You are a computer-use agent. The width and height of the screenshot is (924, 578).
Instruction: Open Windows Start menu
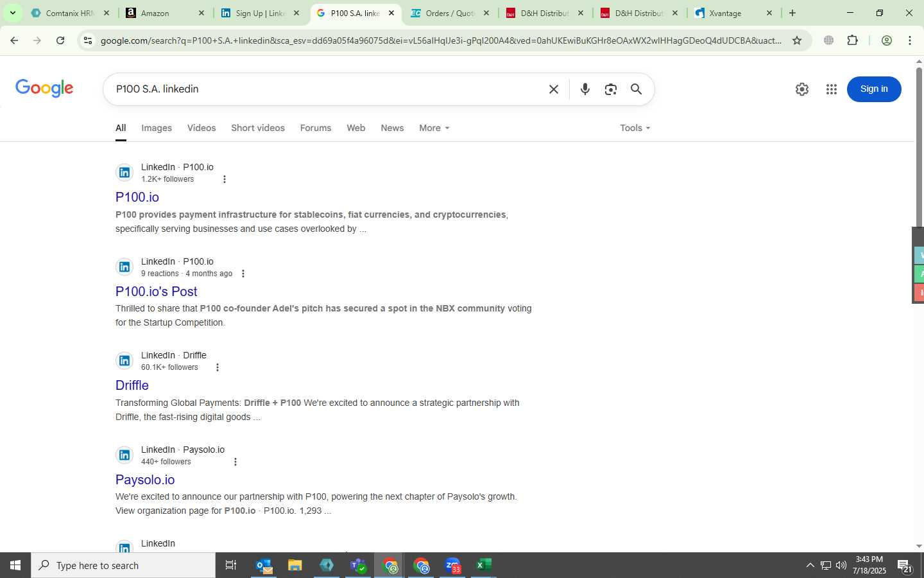[15, 565]
